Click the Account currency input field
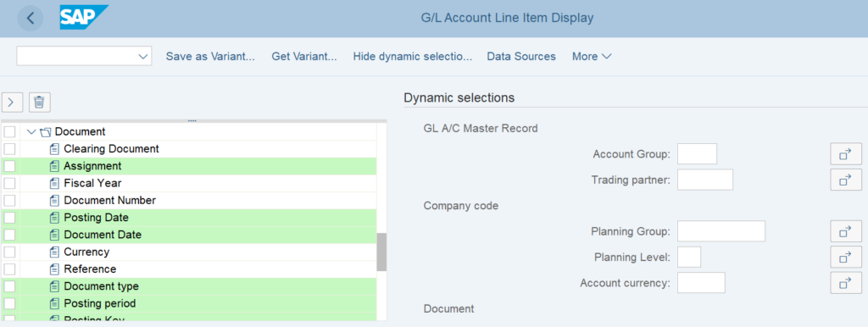The width and height of the screenshot is (868, 327). click(701, 283)
